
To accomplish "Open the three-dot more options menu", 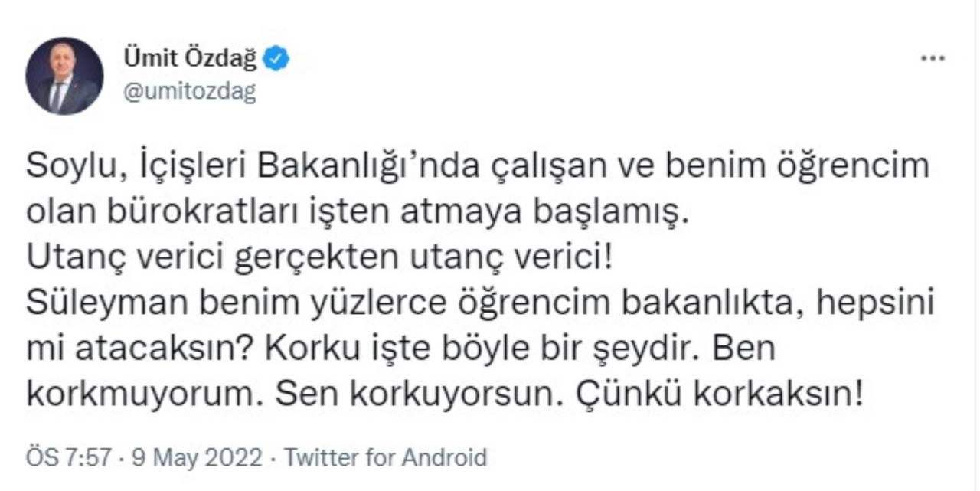I will point(932,59).
